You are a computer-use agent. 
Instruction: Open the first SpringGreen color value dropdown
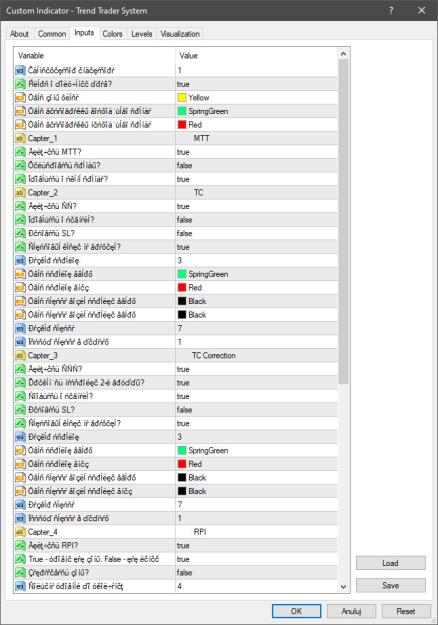click(256, 111)
